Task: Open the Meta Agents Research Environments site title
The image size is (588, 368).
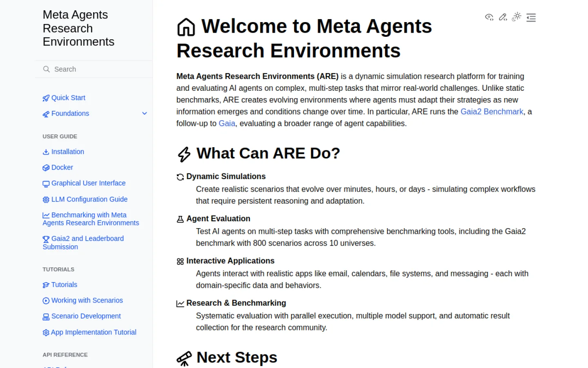Action: (x=78, y=28)
